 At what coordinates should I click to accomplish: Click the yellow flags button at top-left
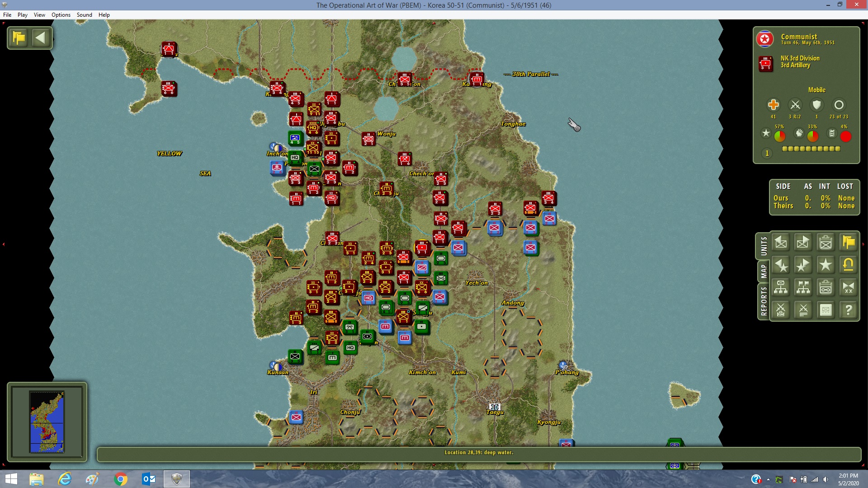[19, 38]
